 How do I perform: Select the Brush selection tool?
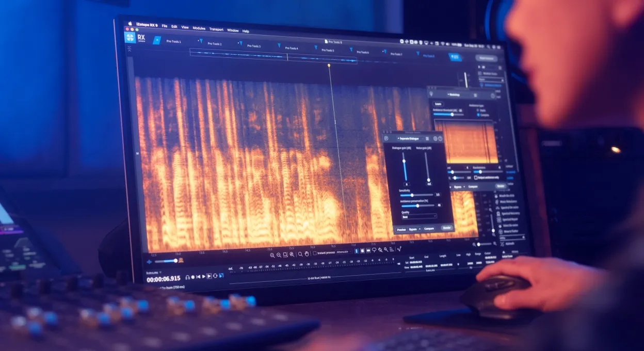(380, 250)
